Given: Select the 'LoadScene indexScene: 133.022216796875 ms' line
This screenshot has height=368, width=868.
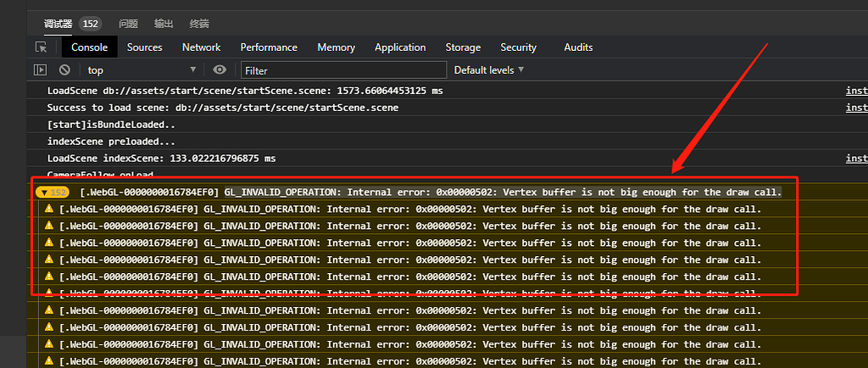Looking at the screenshot, I should tap(161, 159).
